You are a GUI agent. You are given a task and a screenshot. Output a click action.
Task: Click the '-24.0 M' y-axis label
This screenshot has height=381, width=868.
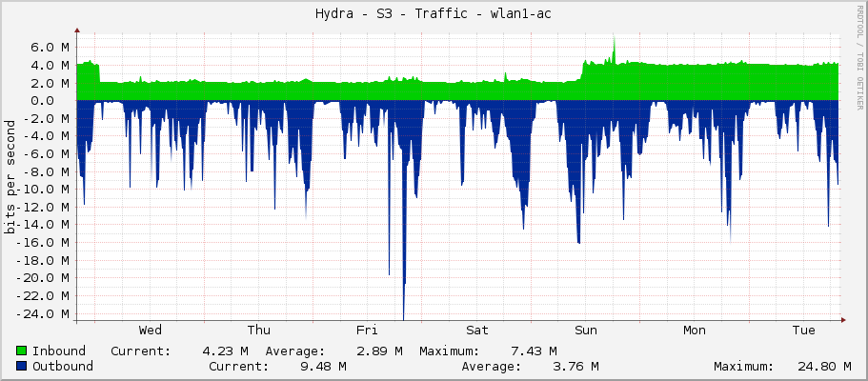click(x=43, y=313)
